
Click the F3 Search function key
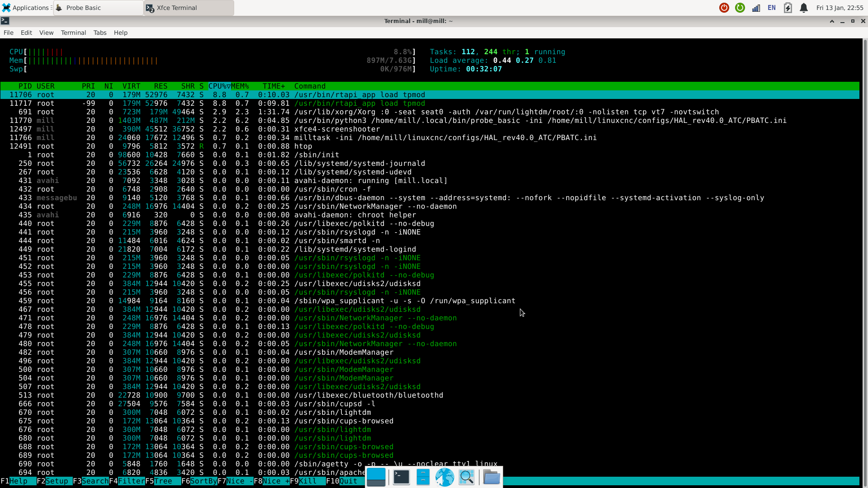(x=90, y=481)
